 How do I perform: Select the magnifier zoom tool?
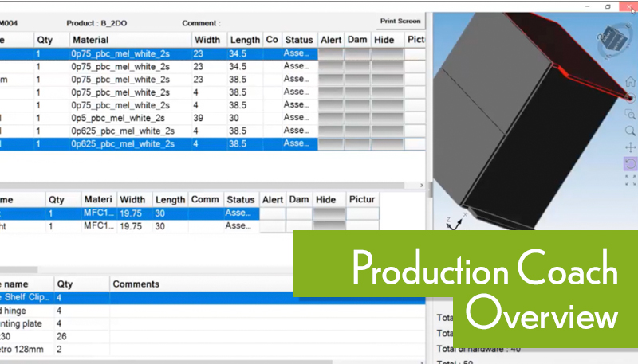[630, 131]
